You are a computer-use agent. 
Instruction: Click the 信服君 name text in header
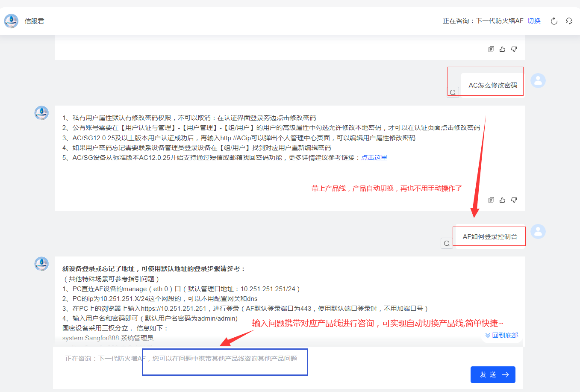34,21
